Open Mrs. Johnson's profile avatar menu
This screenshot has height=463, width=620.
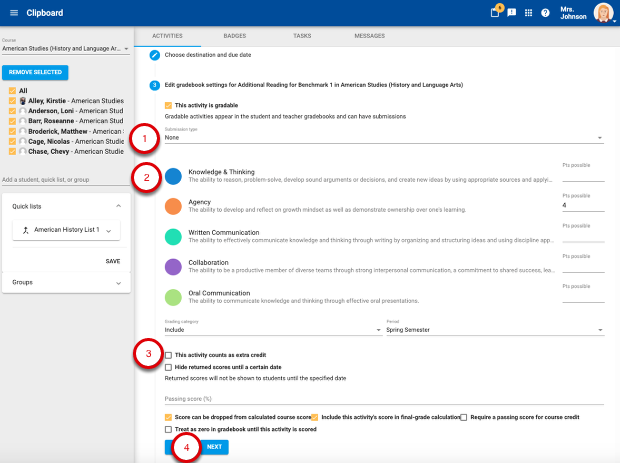coord(603,13)
